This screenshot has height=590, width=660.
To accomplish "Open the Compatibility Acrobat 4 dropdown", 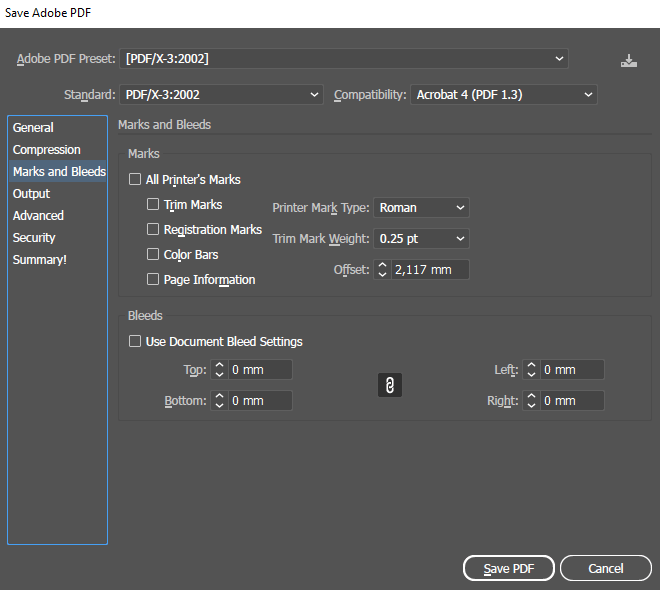I will tap(501, 95).
